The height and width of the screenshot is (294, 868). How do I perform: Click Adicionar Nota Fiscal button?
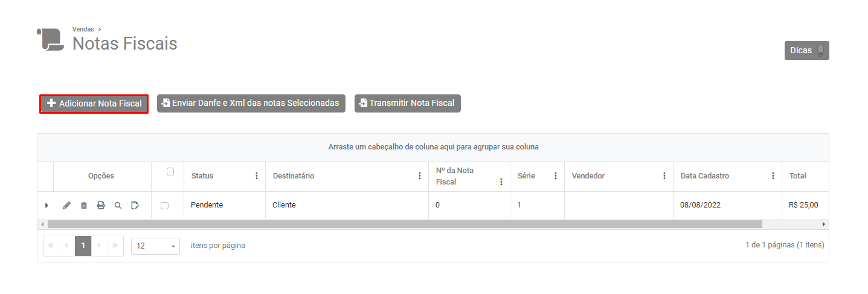point(94,103)
